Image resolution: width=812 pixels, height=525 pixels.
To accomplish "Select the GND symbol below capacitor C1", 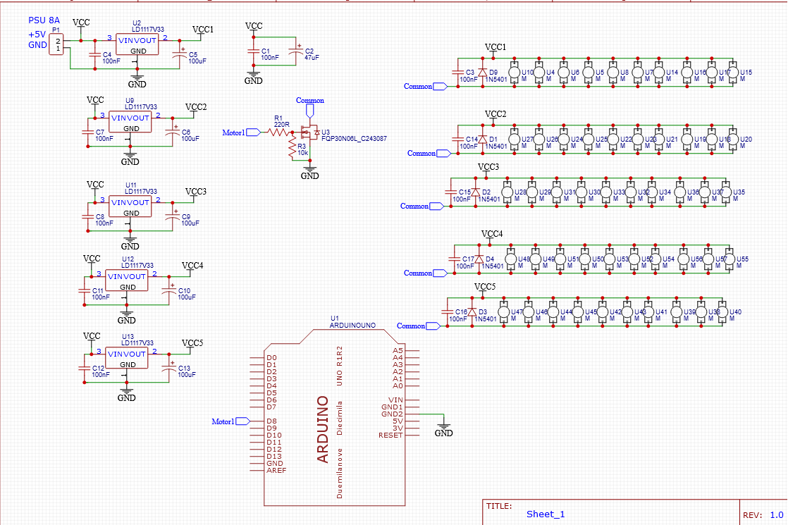I will click(252, 72).
